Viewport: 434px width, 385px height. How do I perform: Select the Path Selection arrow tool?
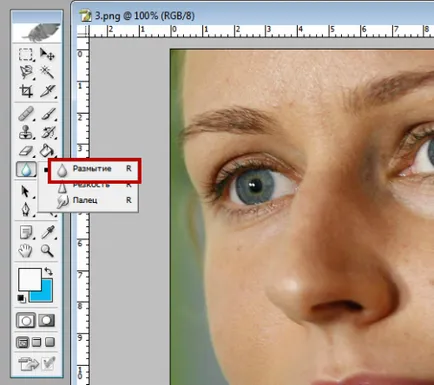[26, 191]
